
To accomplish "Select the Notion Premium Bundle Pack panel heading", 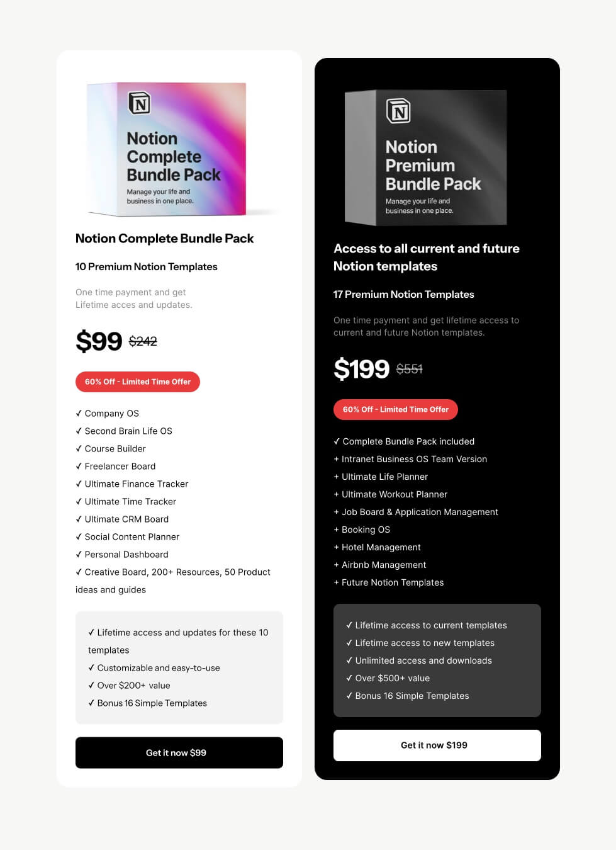I will [x=427, y=257].
